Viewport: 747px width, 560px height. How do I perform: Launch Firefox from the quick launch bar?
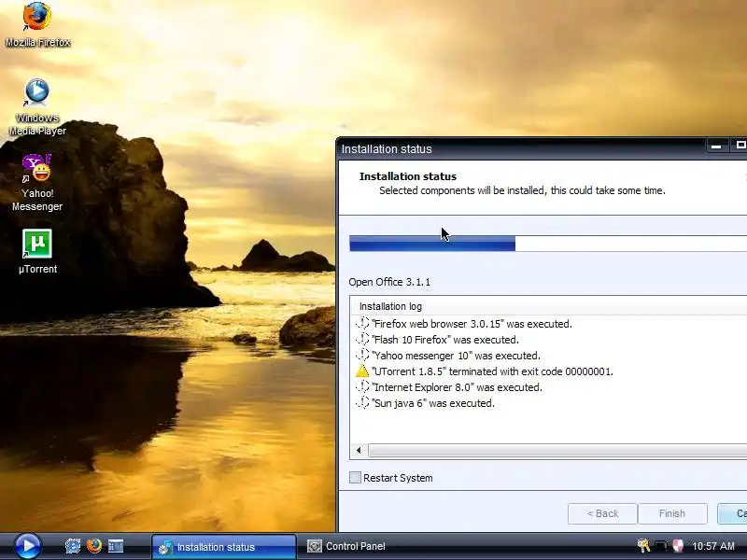click(94, 546)
